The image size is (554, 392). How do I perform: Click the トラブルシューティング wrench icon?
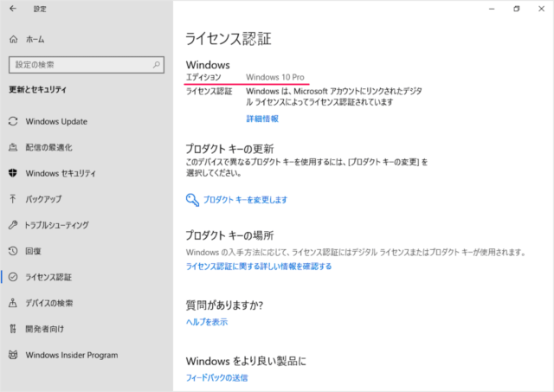pyautogui.click(x=14, y=225)
